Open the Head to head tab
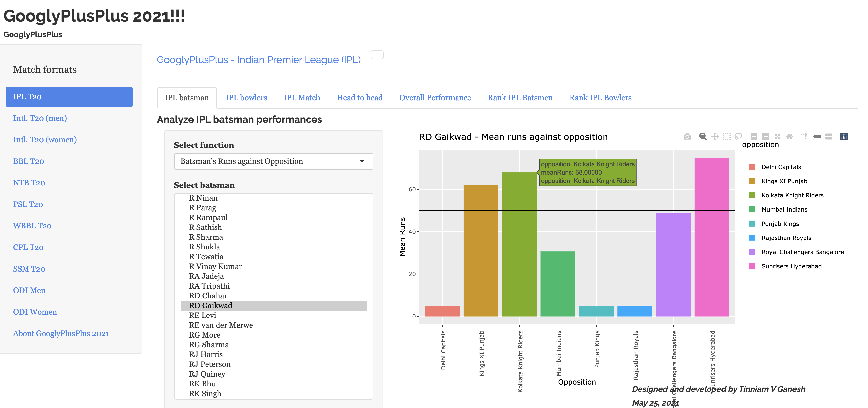This screenshot has width=868, height=408. point(360,98)
